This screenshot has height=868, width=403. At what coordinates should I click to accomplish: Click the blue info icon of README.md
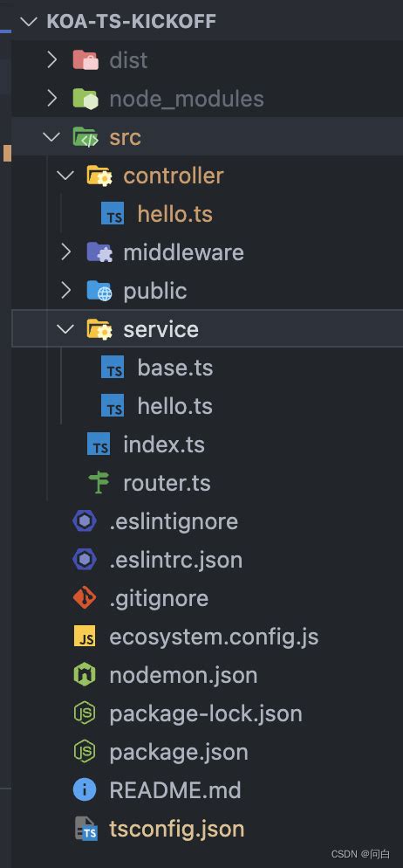[85, 790]
